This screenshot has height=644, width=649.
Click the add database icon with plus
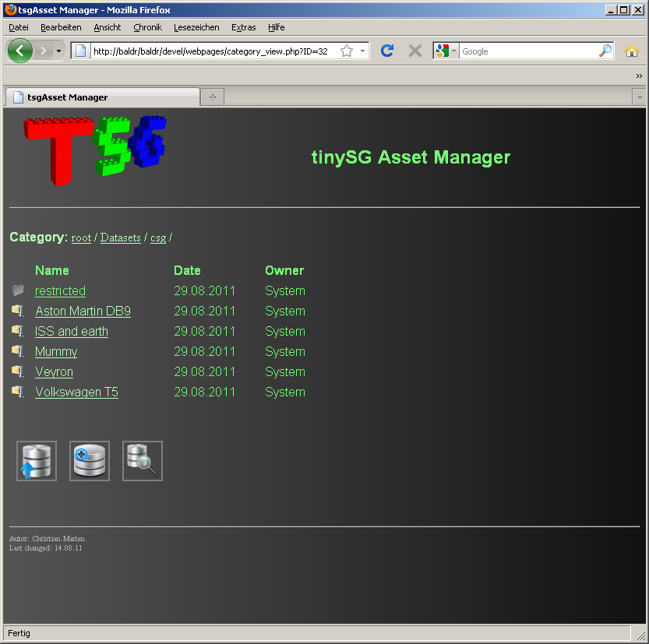pyautogui.click(x=90, y=461)
